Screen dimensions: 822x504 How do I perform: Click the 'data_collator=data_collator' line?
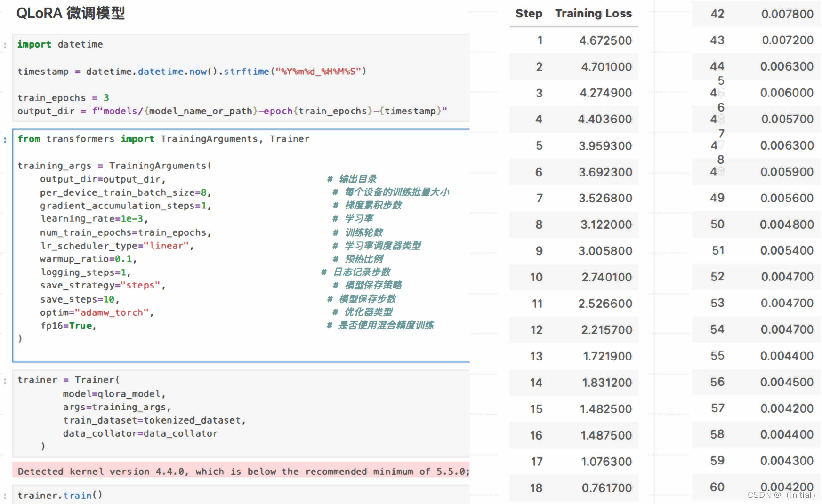tap(140, 433)
